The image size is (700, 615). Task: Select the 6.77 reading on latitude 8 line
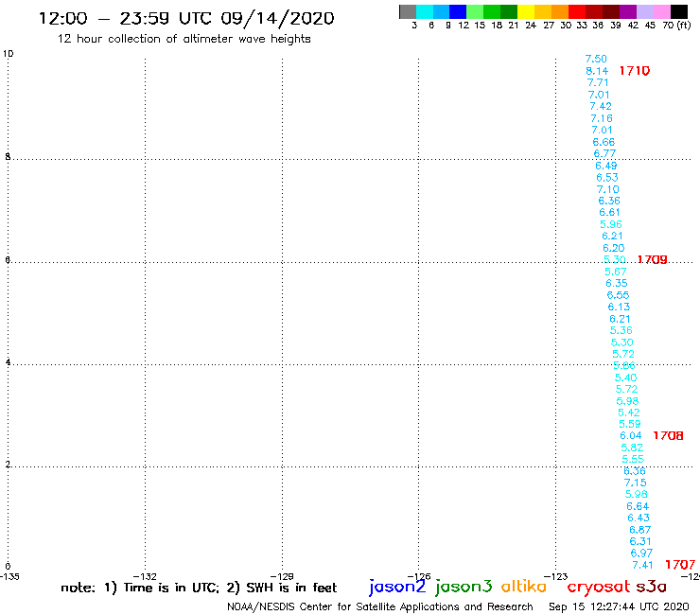click(x=604, y=153)
